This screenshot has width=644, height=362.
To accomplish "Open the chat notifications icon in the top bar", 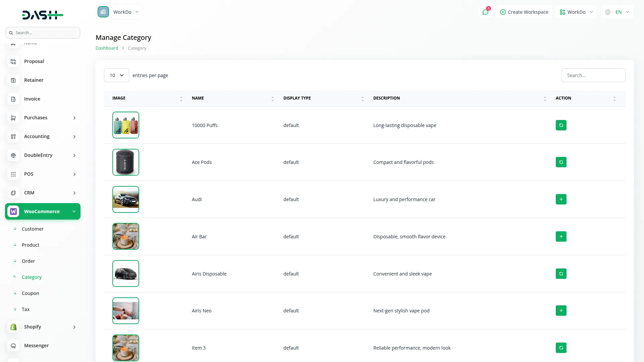I will tap(485, 12).
